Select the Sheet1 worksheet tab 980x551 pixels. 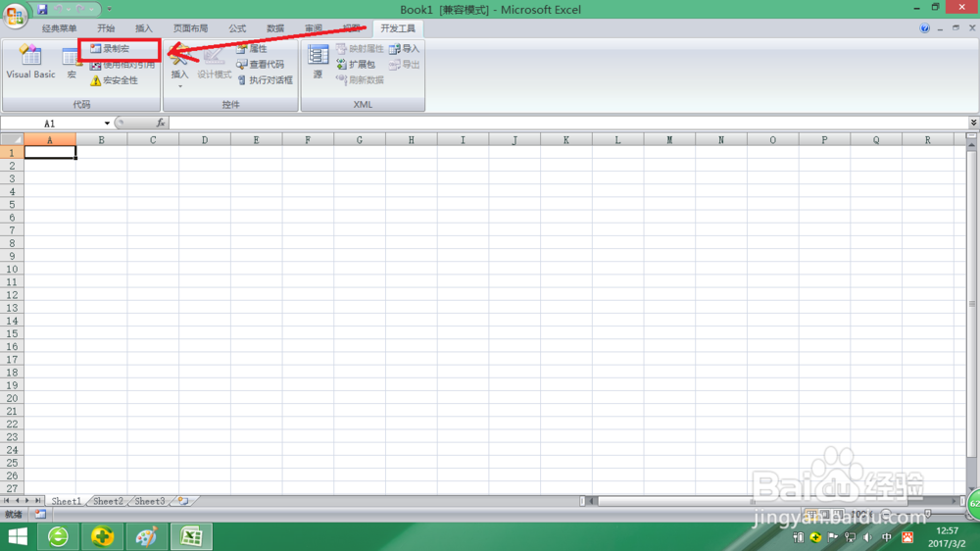[66, 501]
